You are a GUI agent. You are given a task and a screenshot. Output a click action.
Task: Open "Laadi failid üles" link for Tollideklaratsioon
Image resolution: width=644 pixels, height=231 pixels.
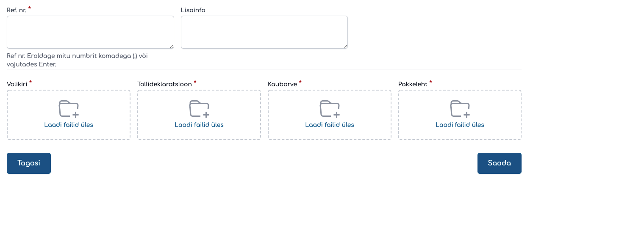click(199, 125)
